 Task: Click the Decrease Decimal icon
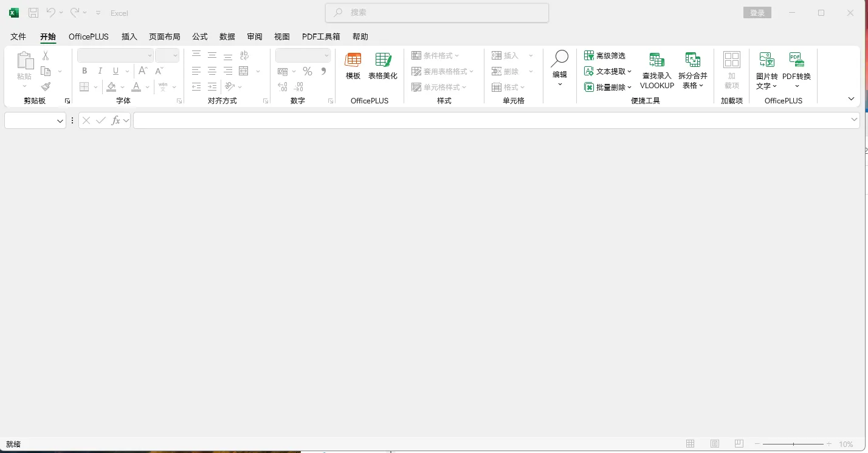click(298, 87)
